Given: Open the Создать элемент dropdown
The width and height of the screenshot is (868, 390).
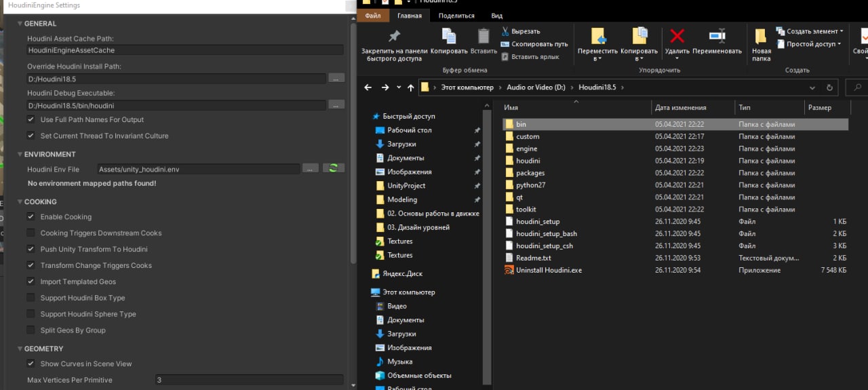Looking at the screenshot, I should click(x=810, y=31).
